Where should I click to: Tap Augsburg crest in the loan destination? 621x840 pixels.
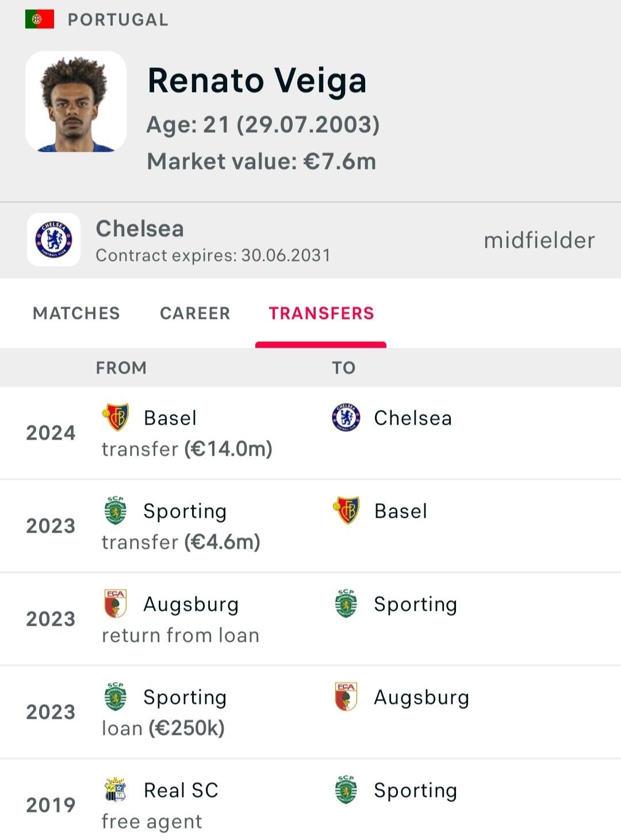346,696
